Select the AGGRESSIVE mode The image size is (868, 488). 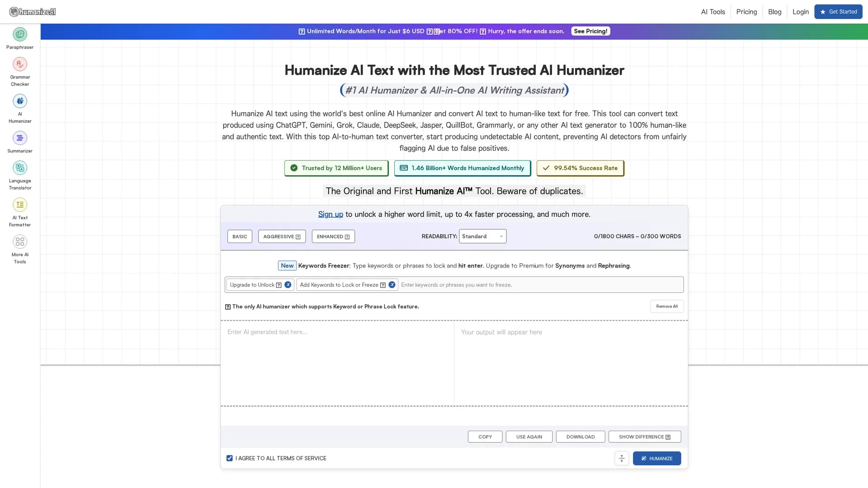[x=282, y=236]
